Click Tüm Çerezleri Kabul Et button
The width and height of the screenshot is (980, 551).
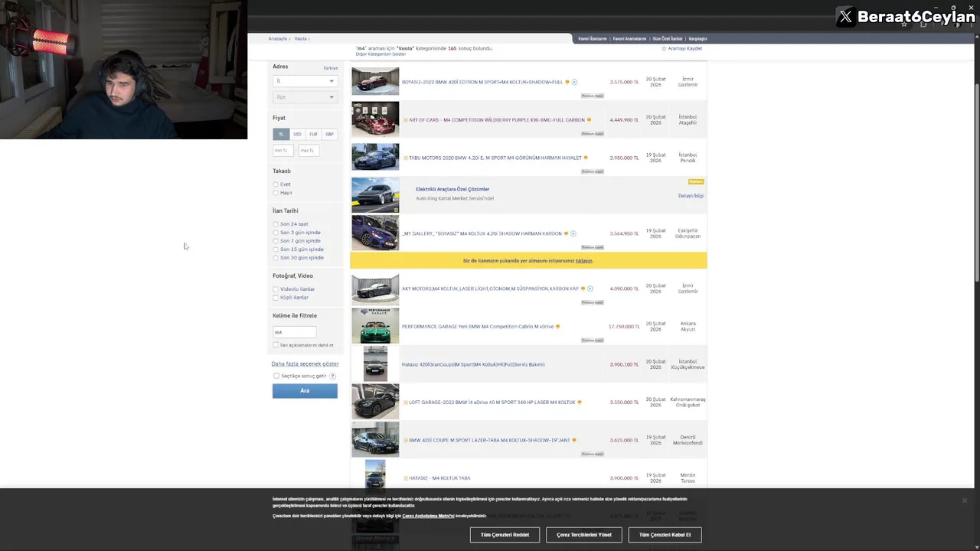(665, 535)
